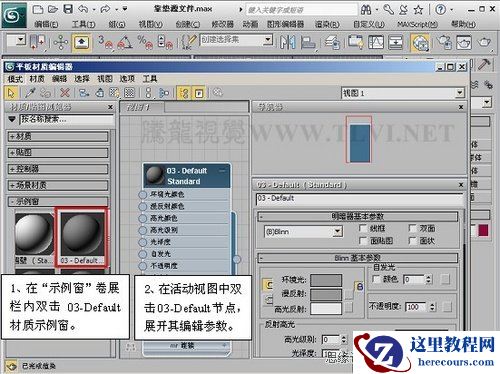Check the 自发光 颜色 checkbox

[x=376, y=279]
